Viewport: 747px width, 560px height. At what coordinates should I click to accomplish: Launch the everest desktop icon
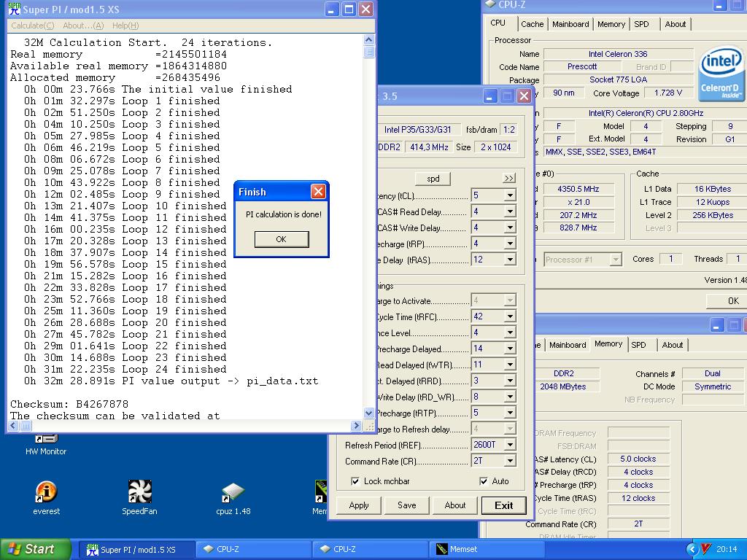click(46, 497)
